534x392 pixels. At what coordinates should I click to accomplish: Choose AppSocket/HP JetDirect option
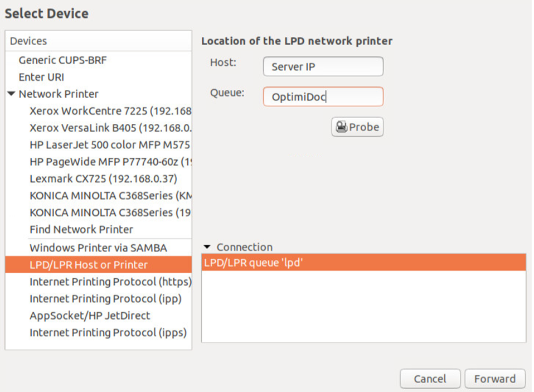point(90,316)
